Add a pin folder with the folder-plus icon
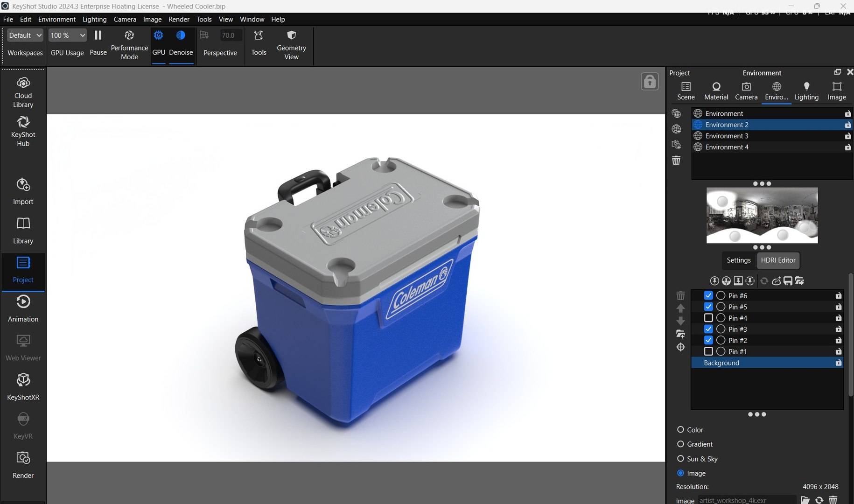Image resolution: width=854 pixels, height=504 pixels. pyautogui.click(x=681, y=334)
